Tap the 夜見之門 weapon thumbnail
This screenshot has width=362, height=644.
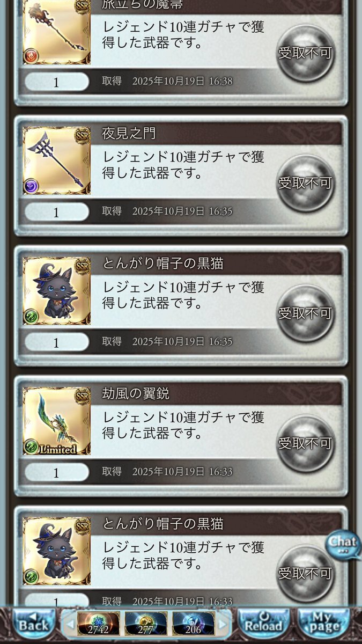(x=56, y=160)
